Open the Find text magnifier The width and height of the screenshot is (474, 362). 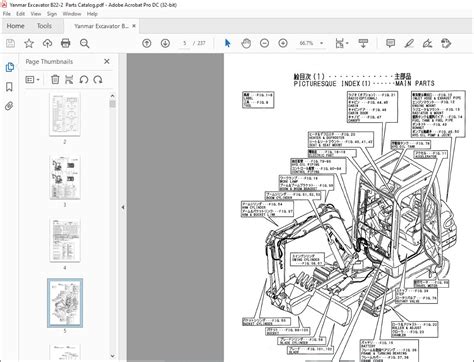(84, 43)
